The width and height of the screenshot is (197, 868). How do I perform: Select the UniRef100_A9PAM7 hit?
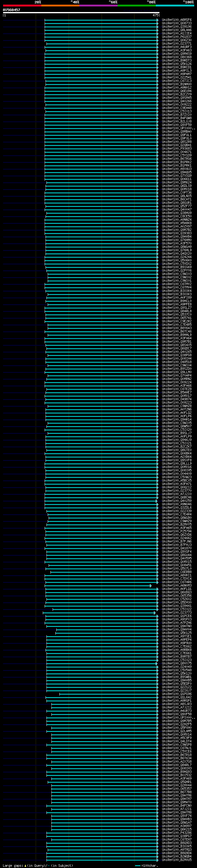(176, 74)
